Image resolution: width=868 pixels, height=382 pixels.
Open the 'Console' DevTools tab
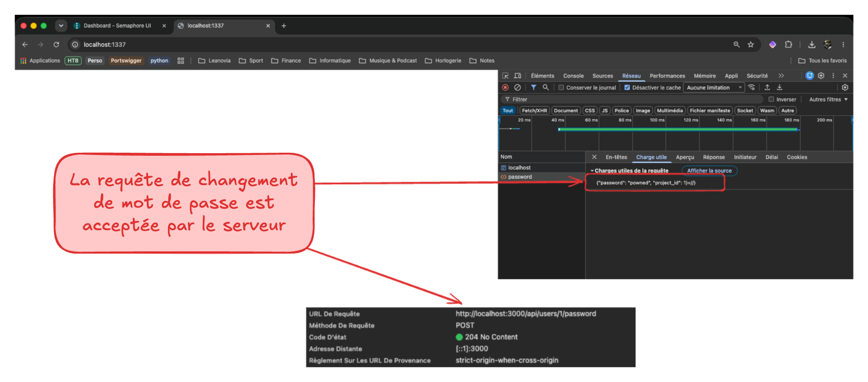[x=573, y=76]
